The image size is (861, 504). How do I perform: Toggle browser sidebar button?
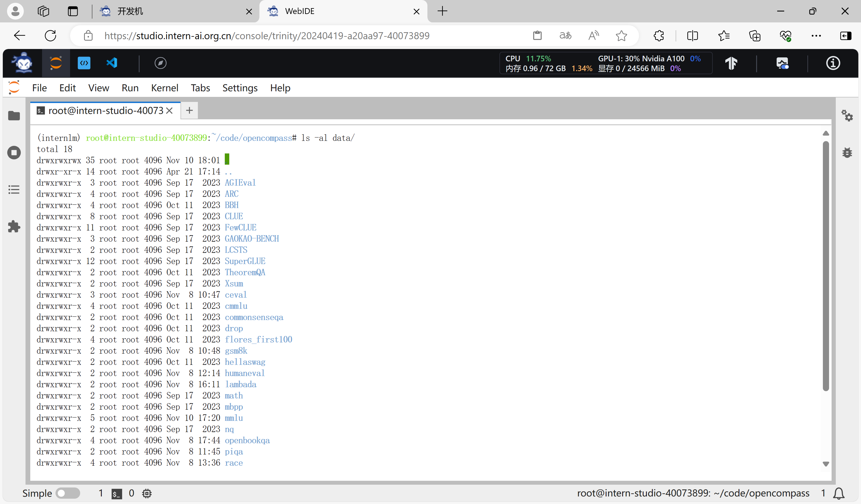845,36
